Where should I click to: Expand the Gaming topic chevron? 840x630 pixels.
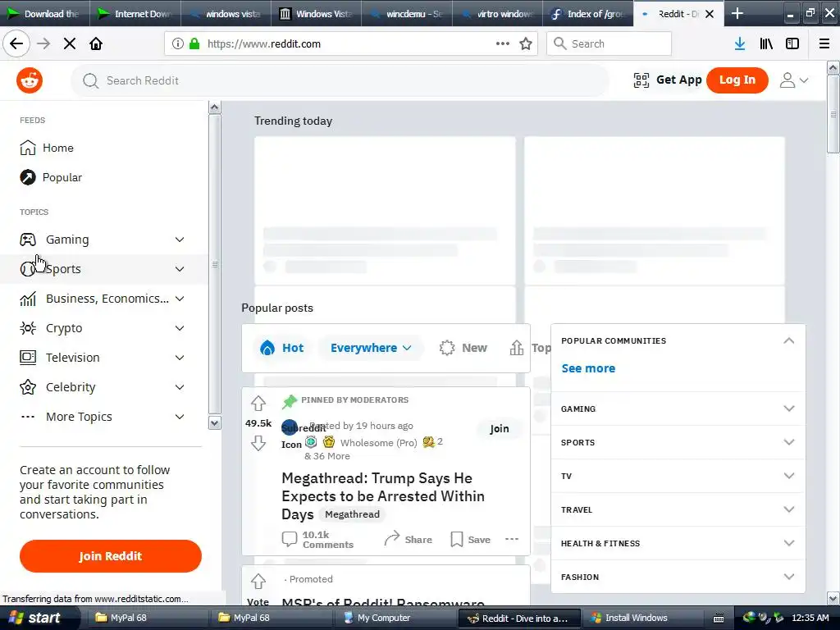tap(180, 240)
